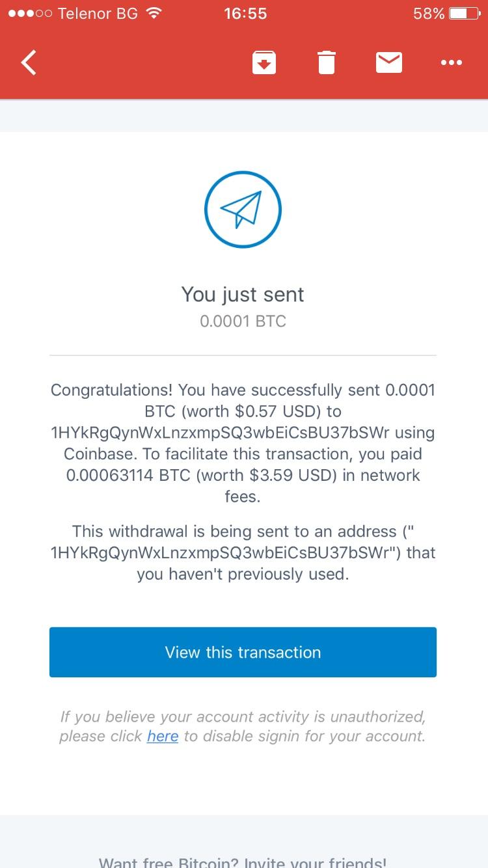
Task: Tap the Wi-Fi icon in status bar
Action: pyautogui.click(x=154, y=14)
